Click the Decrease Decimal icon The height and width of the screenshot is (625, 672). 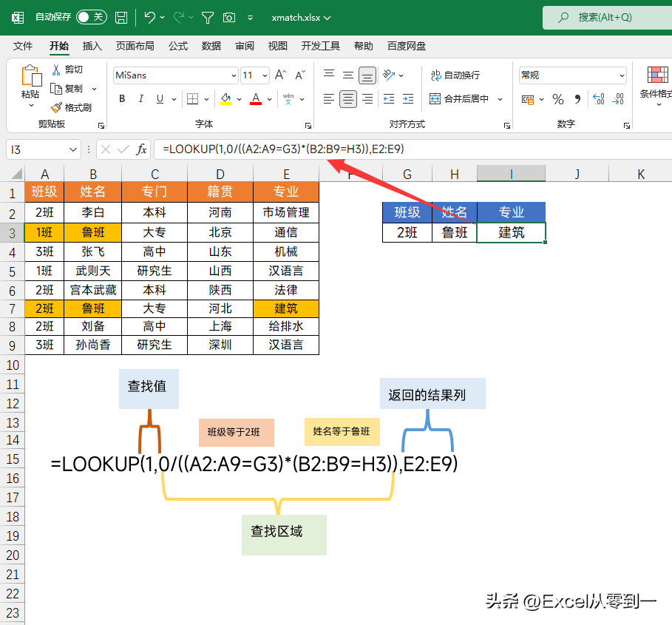[x=618, y=99]
